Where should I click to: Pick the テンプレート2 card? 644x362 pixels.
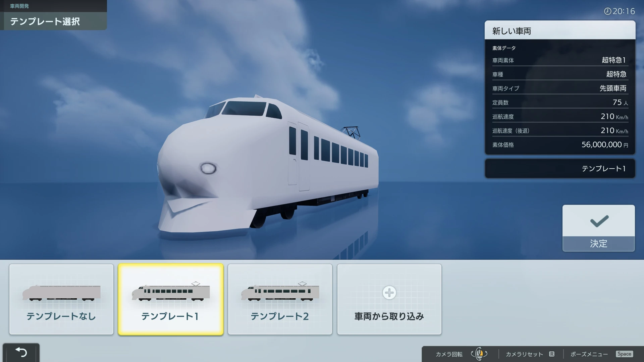point(280,299)
